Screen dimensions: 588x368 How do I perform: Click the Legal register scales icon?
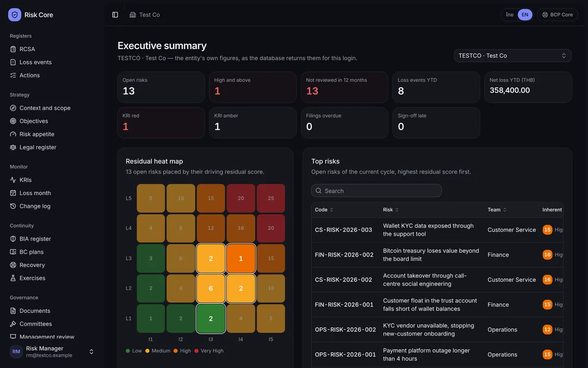coord(13,147)
